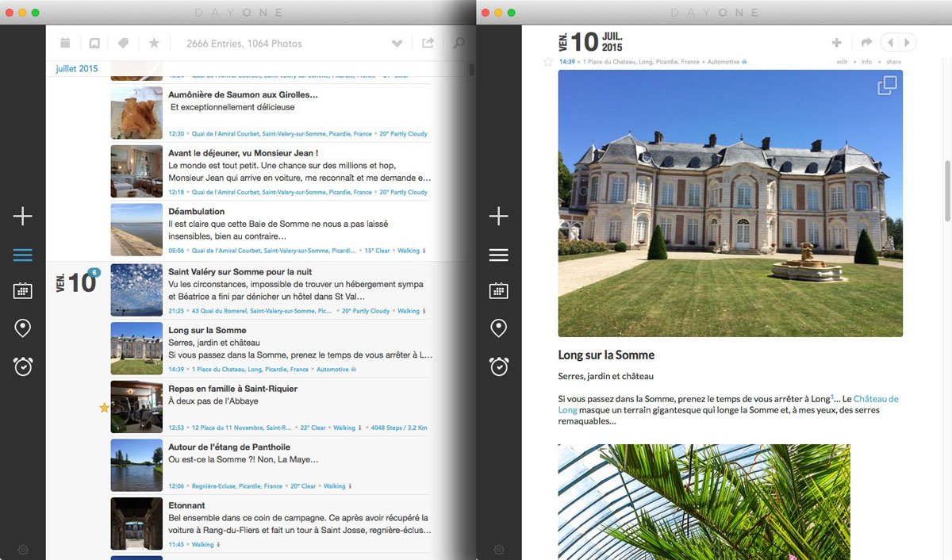Add new entry with plus in entry header
The width and height of the screenshot is (952, 560).
(836, 43)
